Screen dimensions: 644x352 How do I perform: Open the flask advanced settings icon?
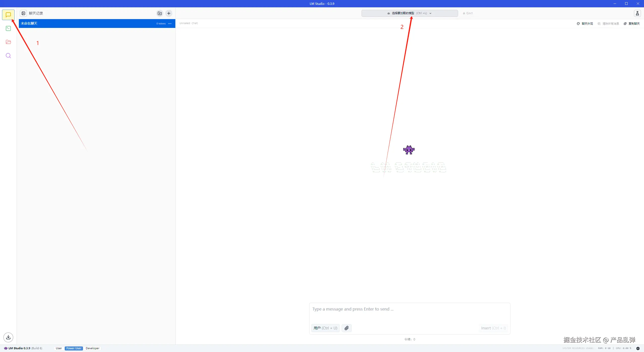(x=637, y=13)
